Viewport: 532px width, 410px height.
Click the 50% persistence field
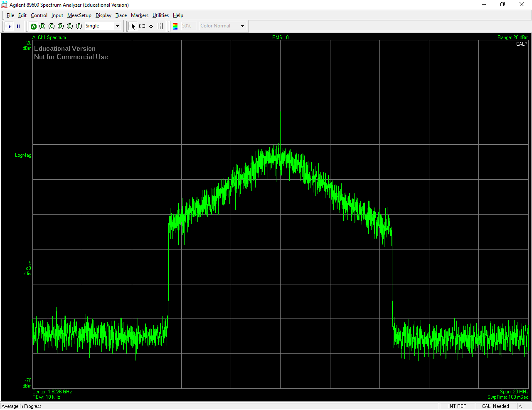[x=188, y=26]
